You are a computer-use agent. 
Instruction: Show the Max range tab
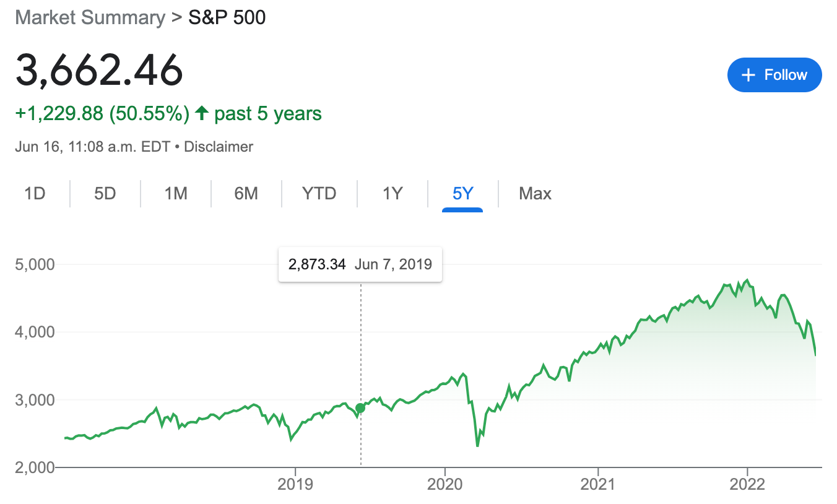coord(535,194)
